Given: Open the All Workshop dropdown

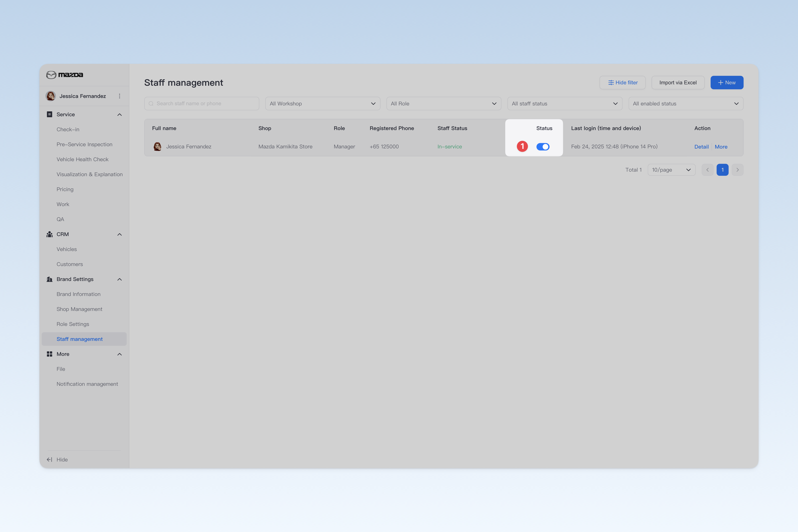Looking at the screenshot, I should pyautogui.click(x=323, y=103).
